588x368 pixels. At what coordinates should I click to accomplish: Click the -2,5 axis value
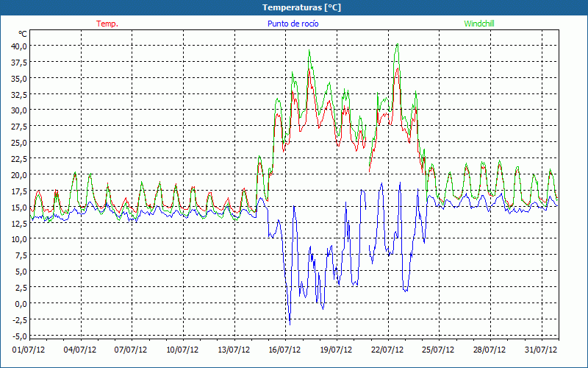pos(21,319)
